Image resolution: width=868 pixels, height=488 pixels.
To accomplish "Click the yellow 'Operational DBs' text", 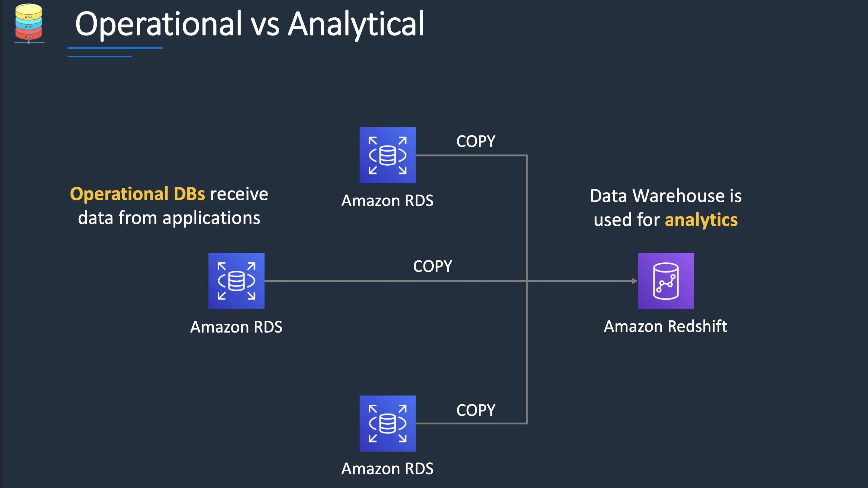I will click(137, 194).
